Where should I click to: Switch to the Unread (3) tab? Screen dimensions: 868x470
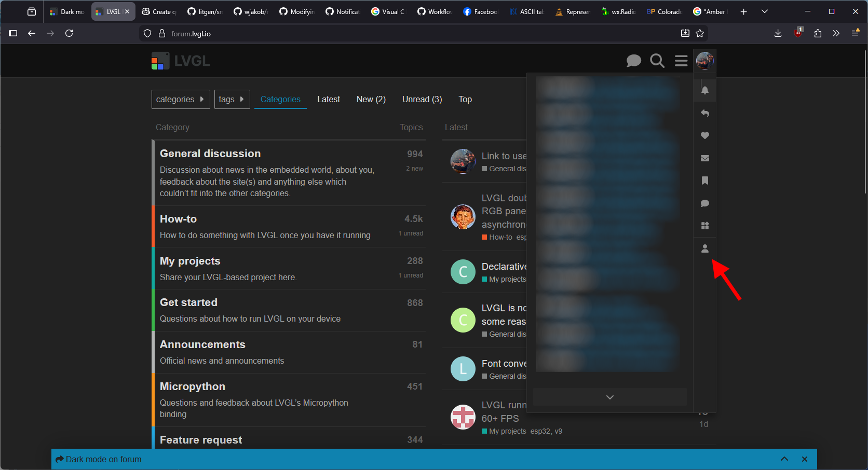422,99
